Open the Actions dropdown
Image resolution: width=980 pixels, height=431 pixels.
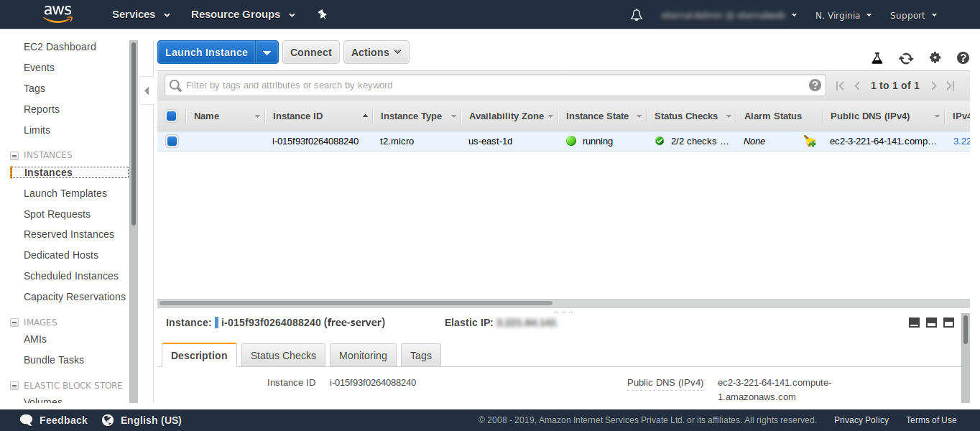coord(376,52)
